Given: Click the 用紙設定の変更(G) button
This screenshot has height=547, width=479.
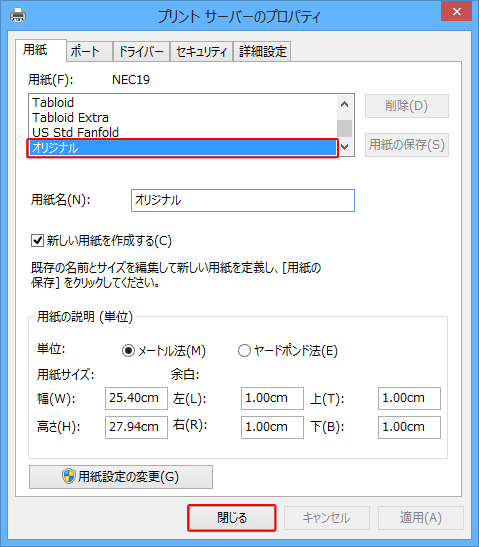Looking at the screenshot, I should tap(121, 477).
